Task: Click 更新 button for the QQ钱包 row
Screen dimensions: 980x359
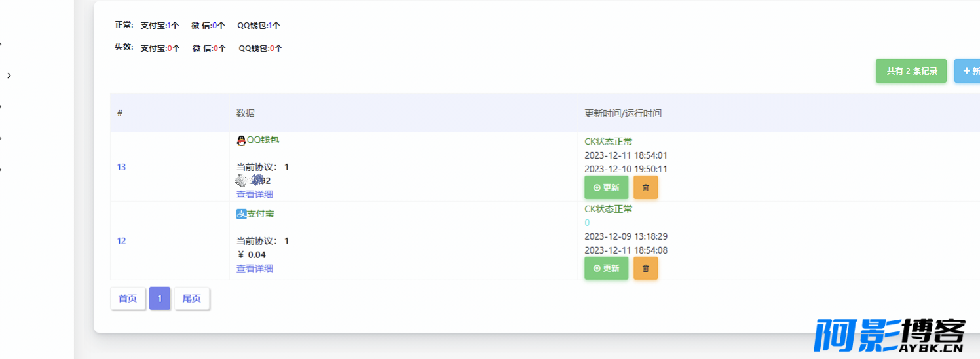Action: point(606,187)
